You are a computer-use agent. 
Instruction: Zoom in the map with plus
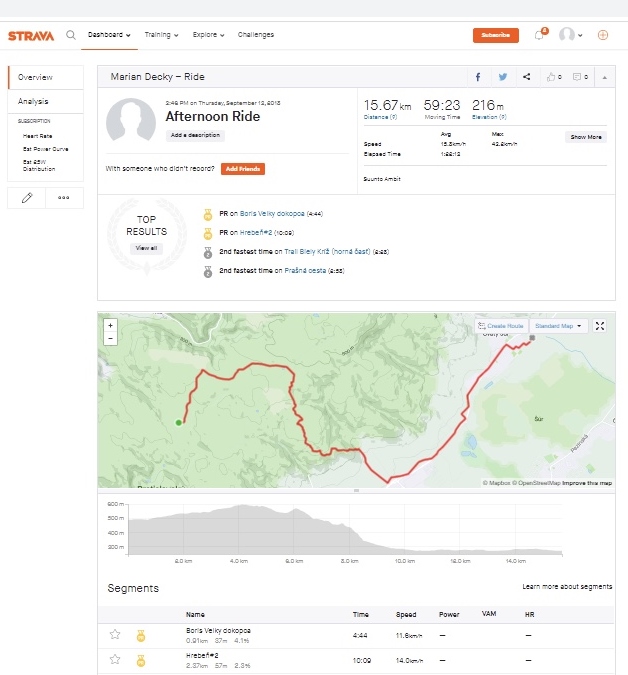tap(110, 325)
